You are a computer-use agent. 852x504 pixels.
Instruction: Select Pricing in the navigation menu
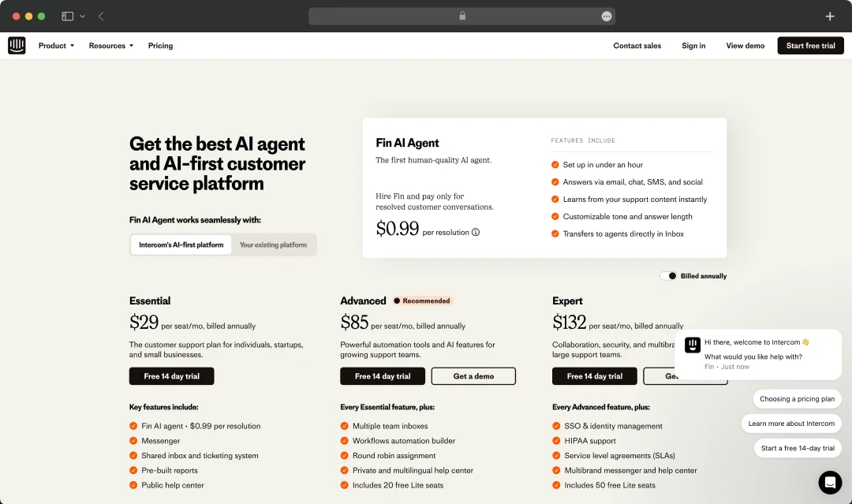coord(160,45)
